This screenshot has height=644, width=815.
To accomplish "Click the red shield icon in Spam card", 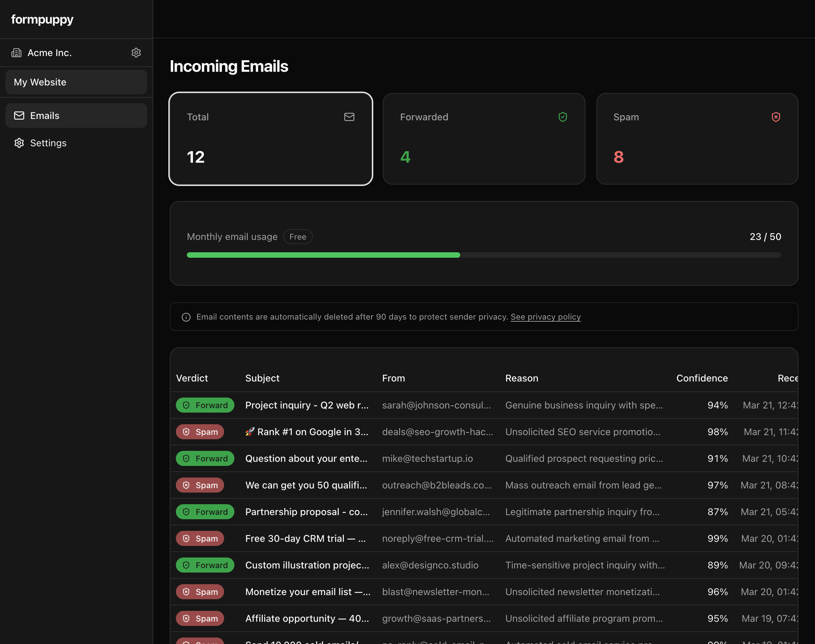I will (x=775, y=117).
